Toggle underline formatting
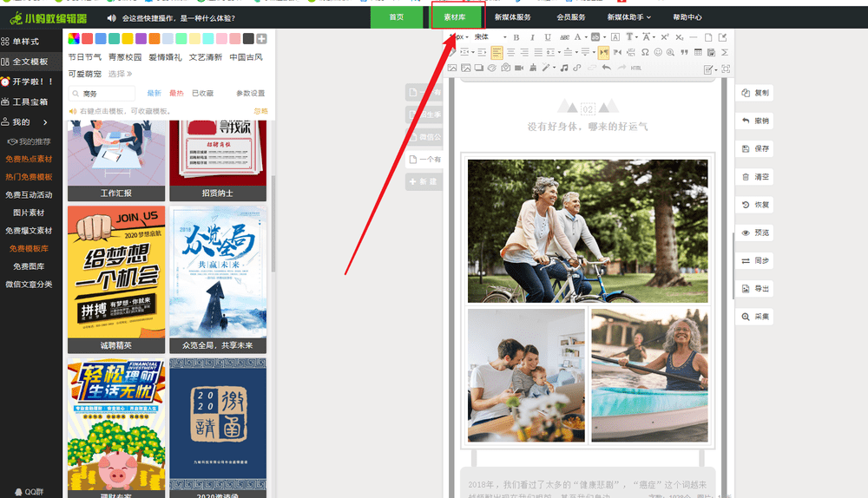 click(548, 37)
